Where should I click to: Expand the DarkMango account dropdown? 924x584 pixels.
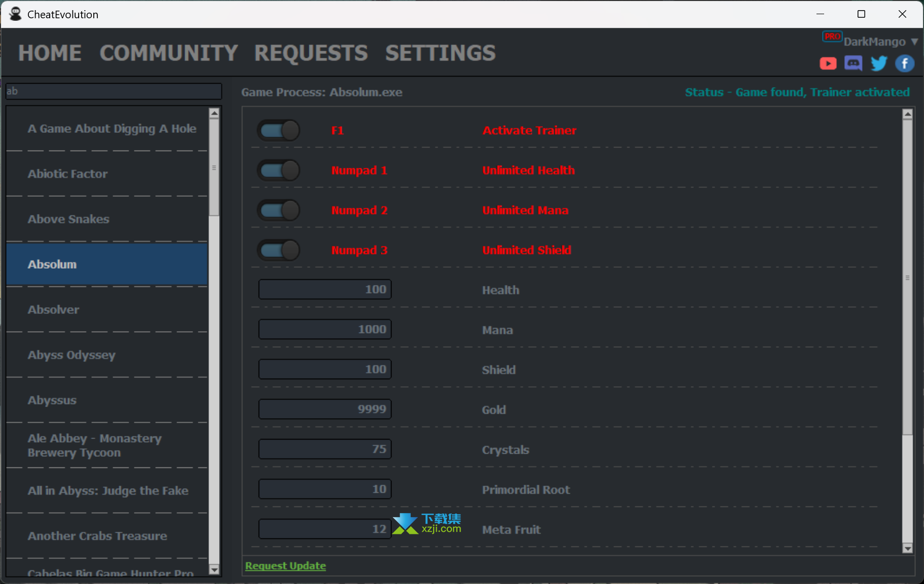tap(914, 42)
